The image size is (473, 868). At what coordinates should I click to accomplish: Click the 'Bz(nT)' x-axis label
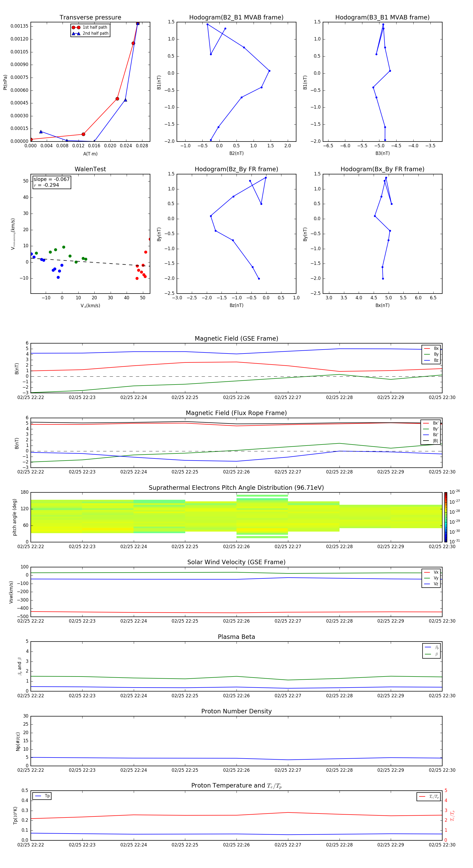236,305
